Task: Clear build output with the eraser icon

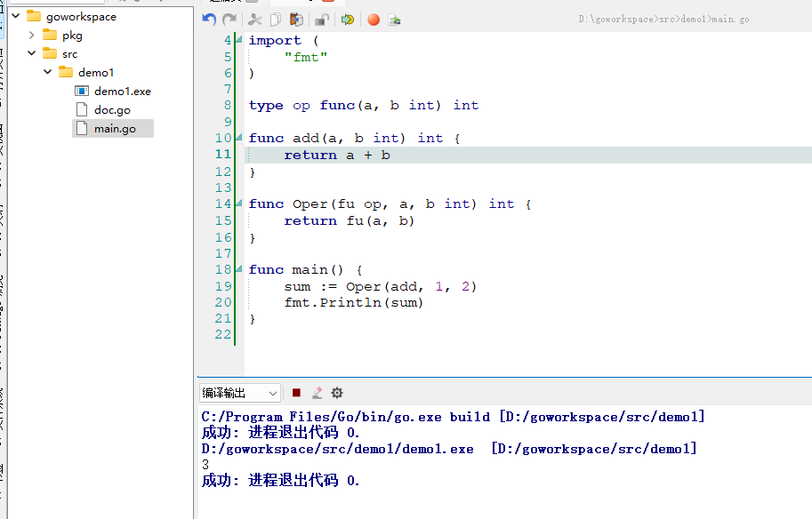Action: pos(317,393)
